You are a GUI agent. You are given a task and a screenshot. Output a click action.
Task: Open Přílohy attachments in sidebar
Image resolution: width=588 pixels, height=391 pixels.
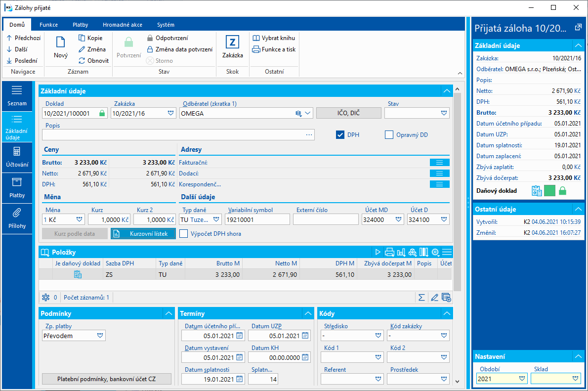tap(17, 219)
